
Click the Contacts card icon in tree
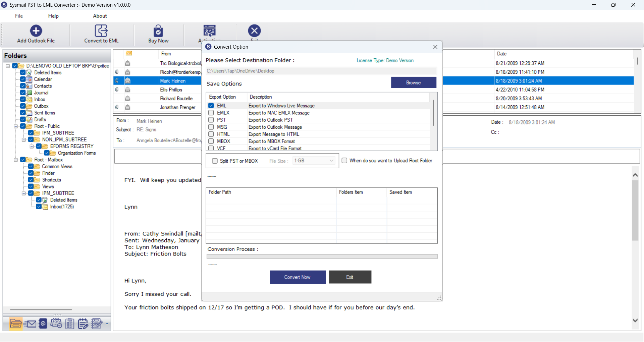pos(29,86)
